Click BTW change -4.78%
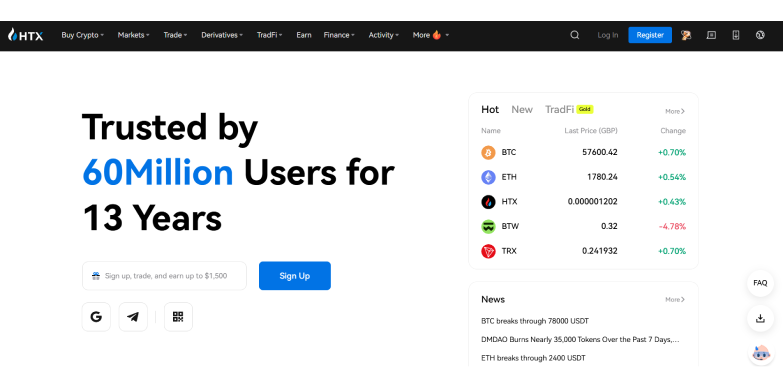This screenshot has height=388, width=783. pyautogui.click(x=672, y=226)
